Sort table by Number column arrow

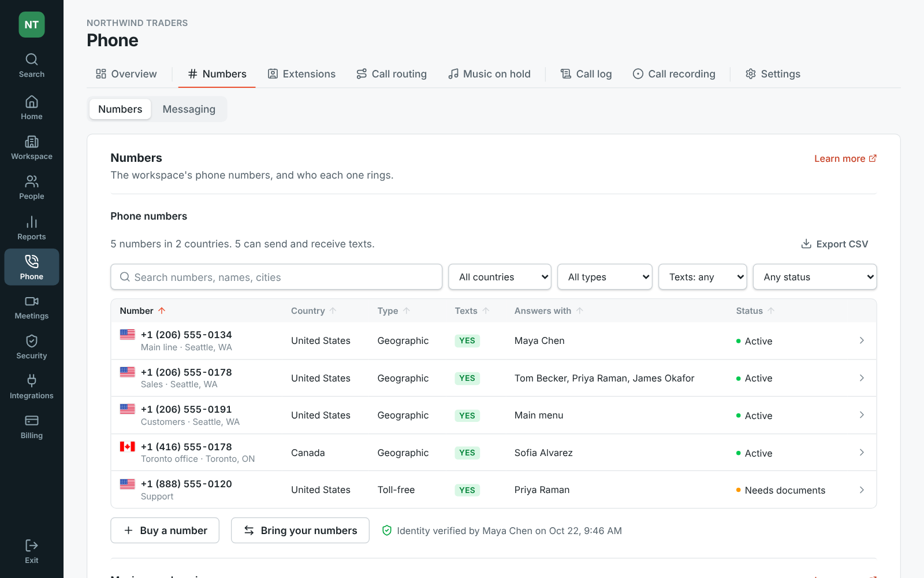162,311
